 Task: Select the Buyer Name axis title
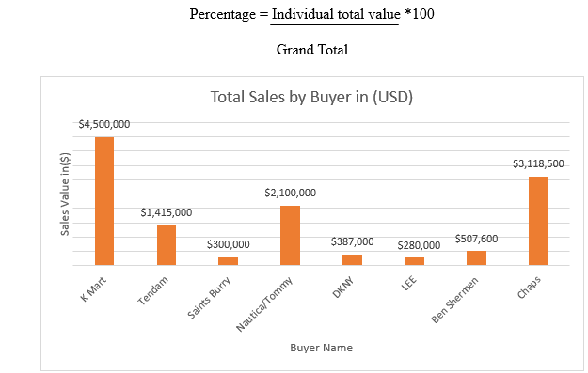tap(322, 348)
